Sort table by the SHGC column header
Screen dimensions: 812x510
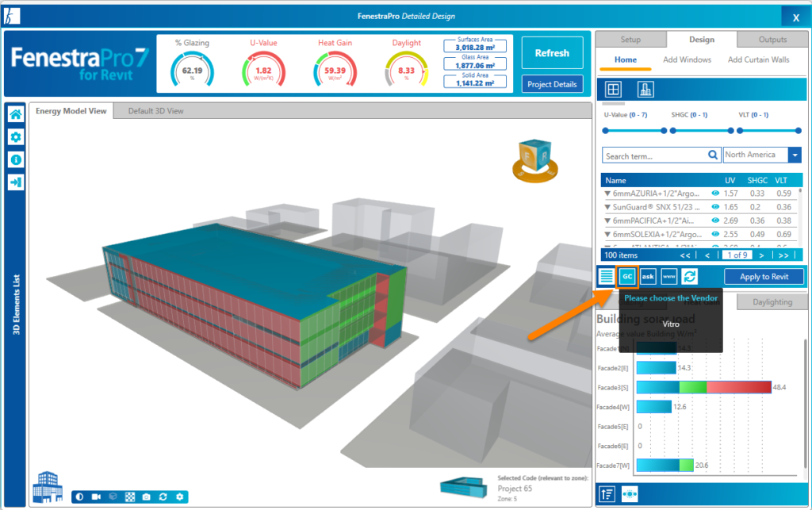pos(757,180)
